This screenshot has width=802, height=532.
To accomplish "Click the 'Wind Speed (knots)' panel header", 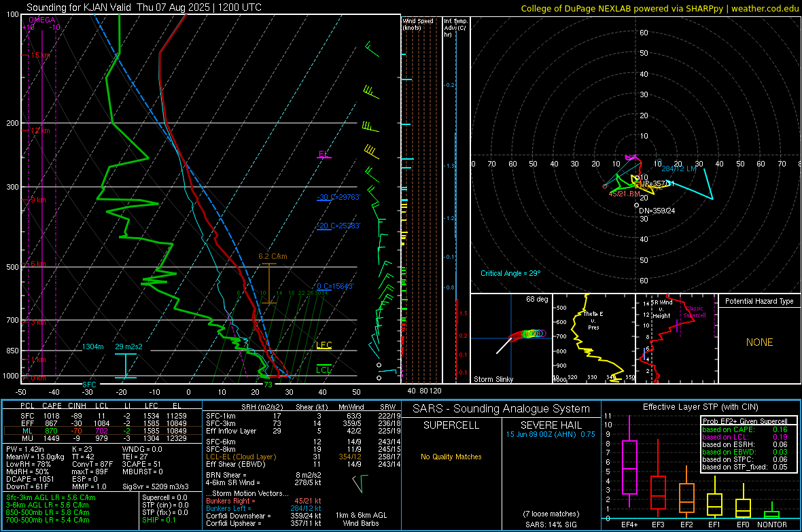I will (418, 24).
